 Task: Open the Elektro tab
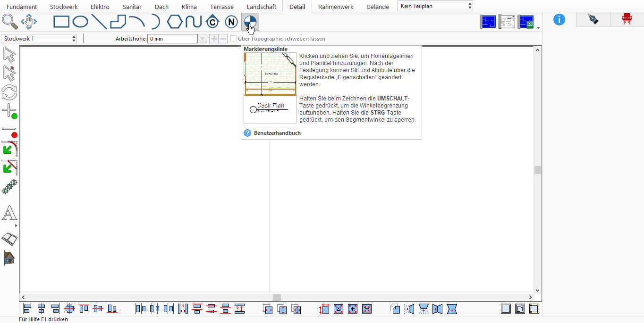coord(100,7)
